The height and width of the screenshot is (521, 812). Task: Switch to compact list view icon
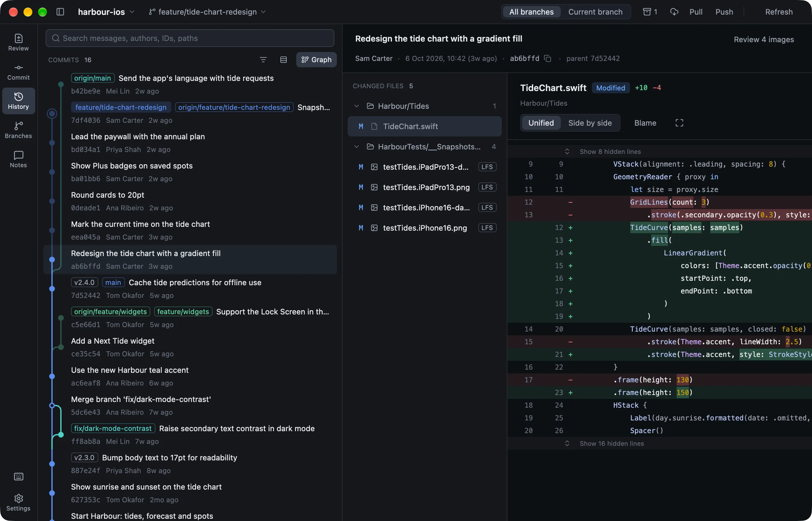coord(283,60)
